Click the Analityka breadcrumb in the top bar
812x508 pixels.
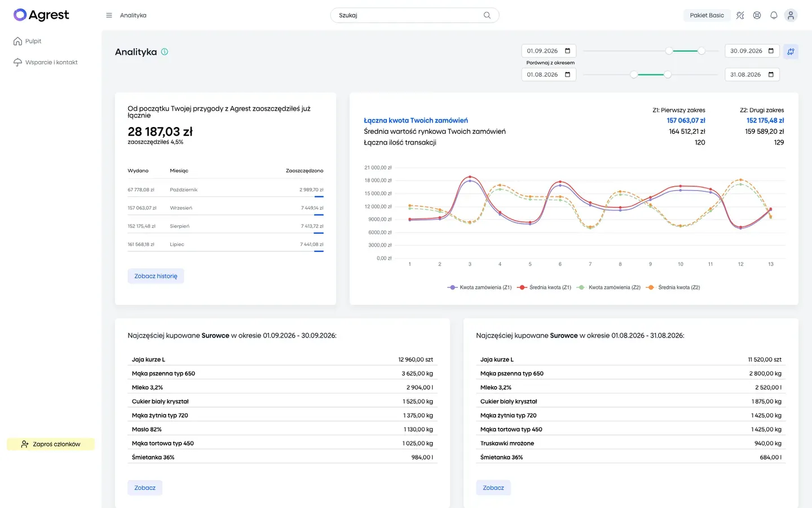pyautogui.click(x=133, y=15)
